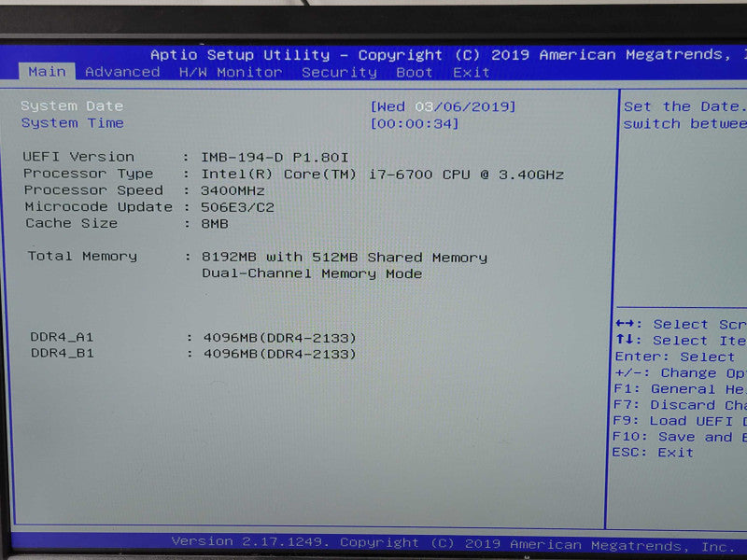
Task: Click the Total Memory label
Action: click(82, 256)
